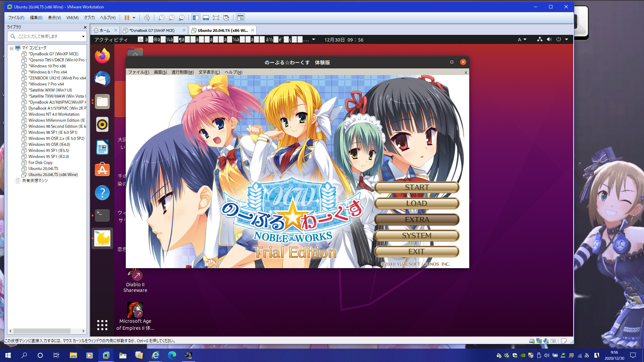The height and width of the screenshot is (362, 644).
Task: Collapse the マイ コンピュータ tree node
Action: 12,48
